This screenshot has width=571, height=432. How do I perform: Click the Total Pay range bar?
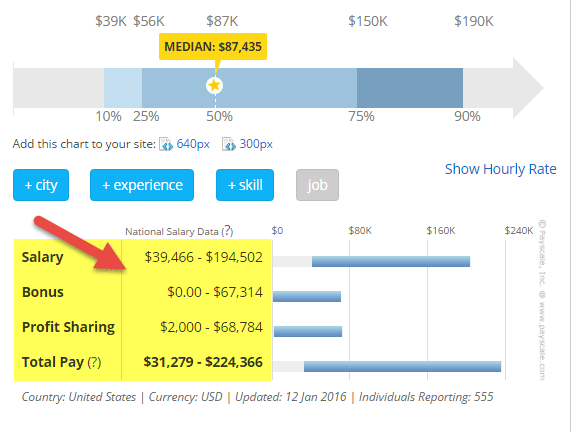coord(402,366)
